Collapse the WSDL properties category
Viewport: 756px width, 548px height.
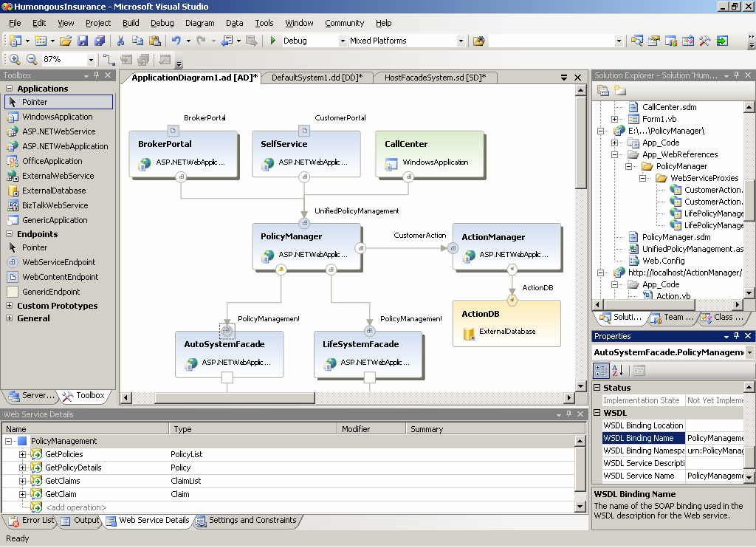(x=597, y=412)
